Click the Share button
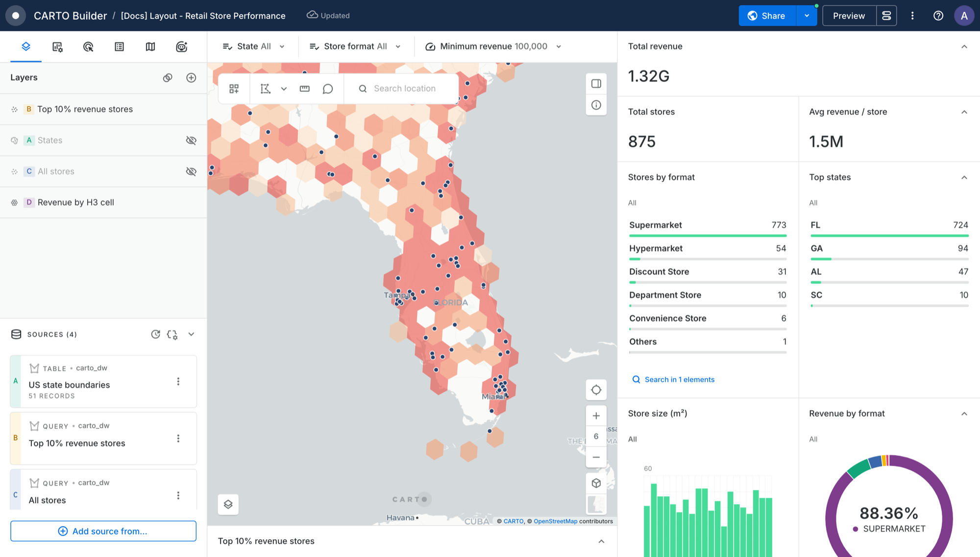 tap(767, 16)
